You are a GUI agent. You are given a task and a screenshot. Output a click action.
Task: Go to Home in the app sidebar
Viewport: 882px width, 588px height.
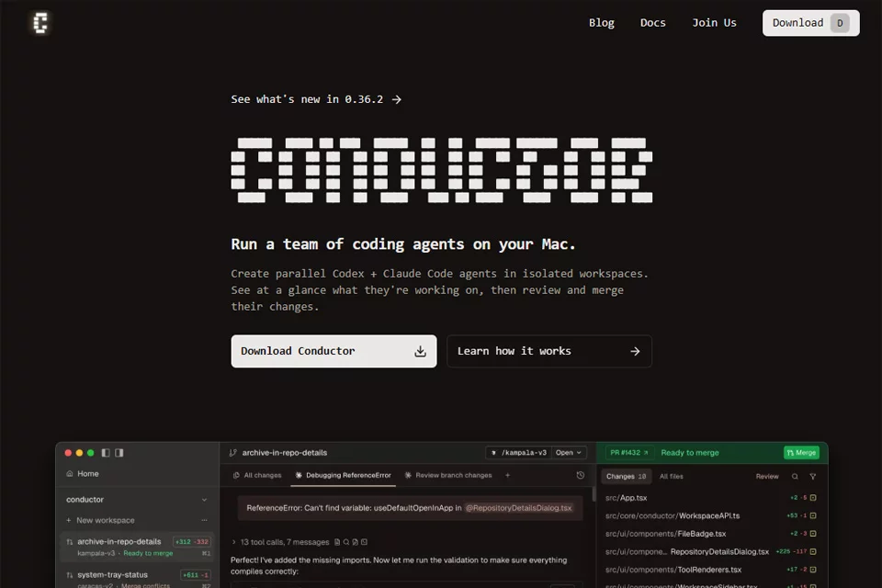[82, 474]
